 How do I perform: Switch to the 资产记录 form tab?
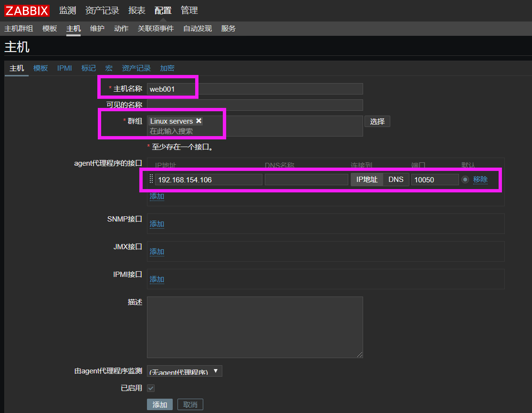(x=136, y=68)
